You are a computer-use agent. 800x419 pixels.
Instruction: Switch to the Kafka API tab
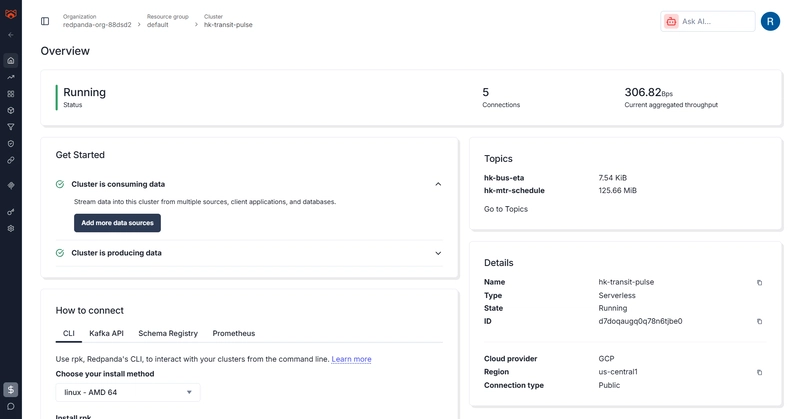pos(106,333)
